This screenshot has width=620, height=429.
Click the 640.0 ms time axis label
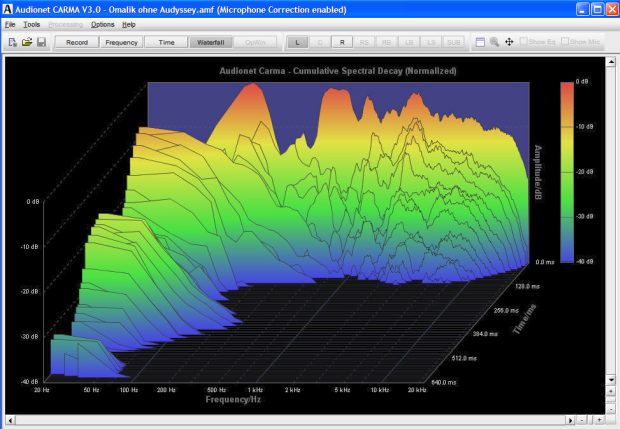[444, 382]
